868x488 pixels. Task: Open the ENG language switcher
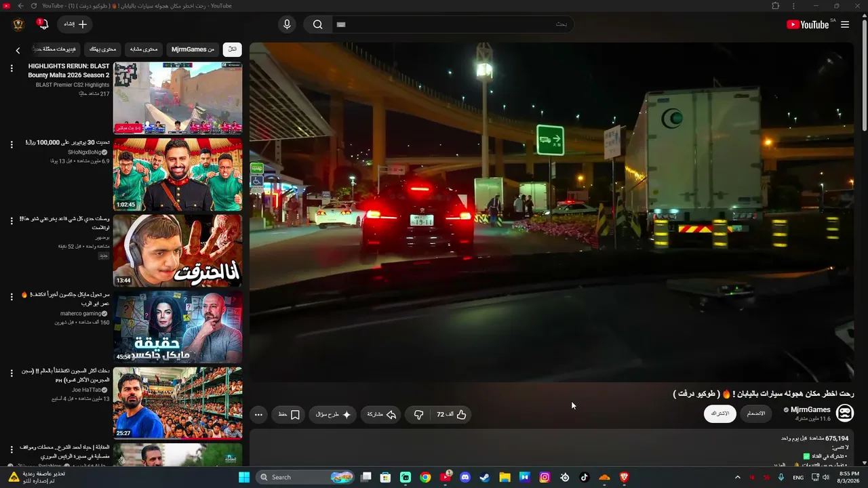(x=798, y=477)
